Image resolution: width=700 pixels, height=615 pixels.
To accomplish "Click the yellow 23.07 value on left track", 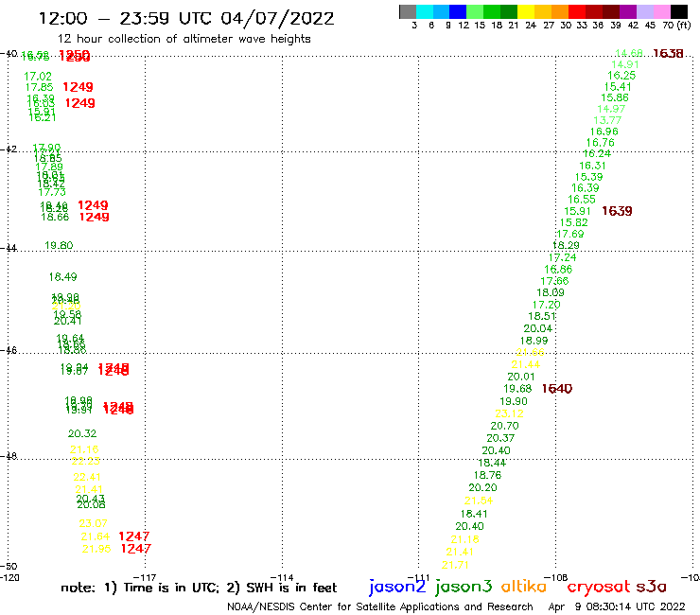I will pos(94,523).
